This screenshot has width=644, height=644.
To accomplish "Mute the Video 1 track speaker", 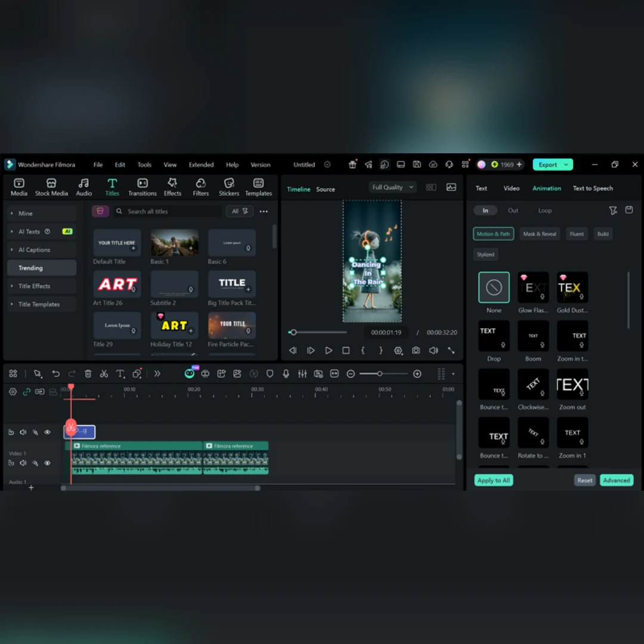I will [23, 463].
